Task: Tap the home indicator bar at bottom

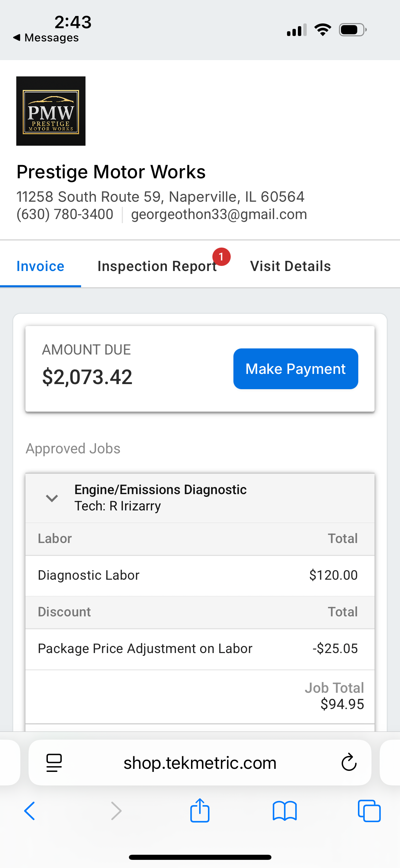Action: (x=200, y=857)
